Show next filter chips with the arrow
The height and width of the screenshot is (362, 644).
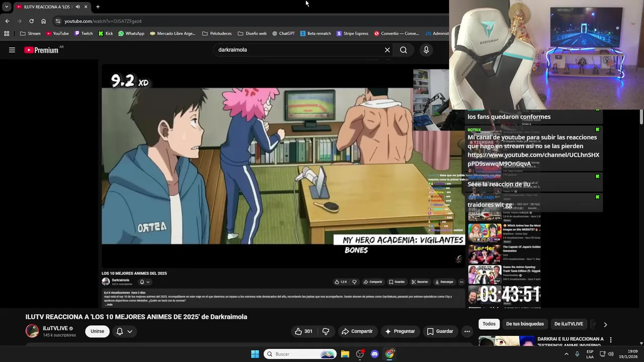605,324
